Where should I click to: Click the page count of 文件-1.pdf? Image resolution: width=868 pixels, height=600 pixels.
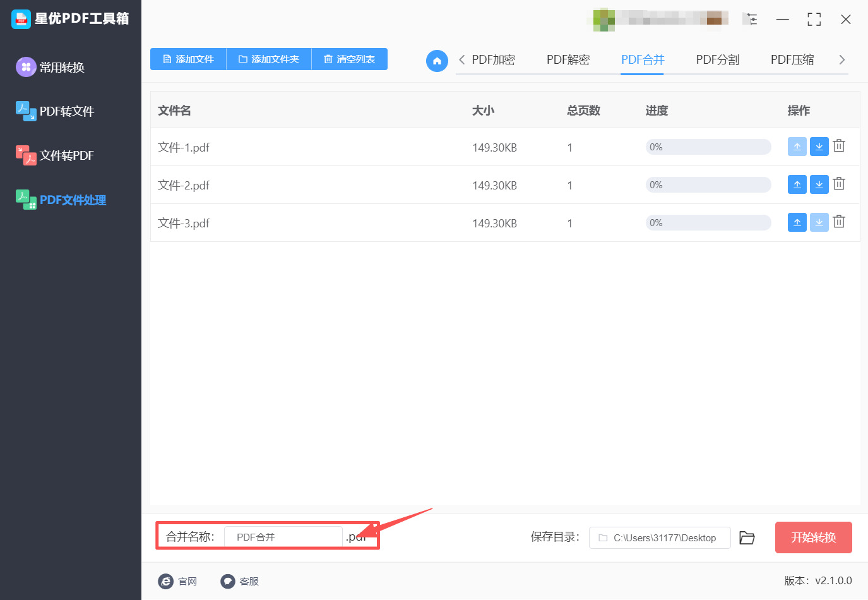coord(569,148)
